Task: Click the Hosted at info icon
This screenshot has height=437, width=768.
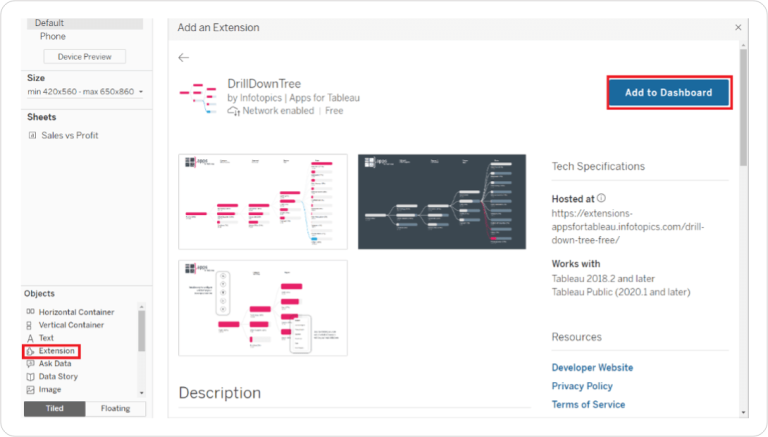Action: (601, 198)
